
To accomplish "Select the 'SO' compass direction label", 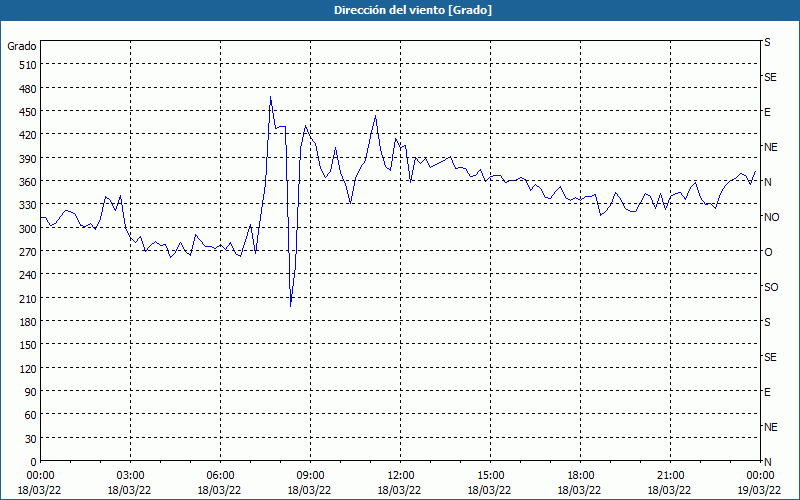I will click(x=771, y=288).
